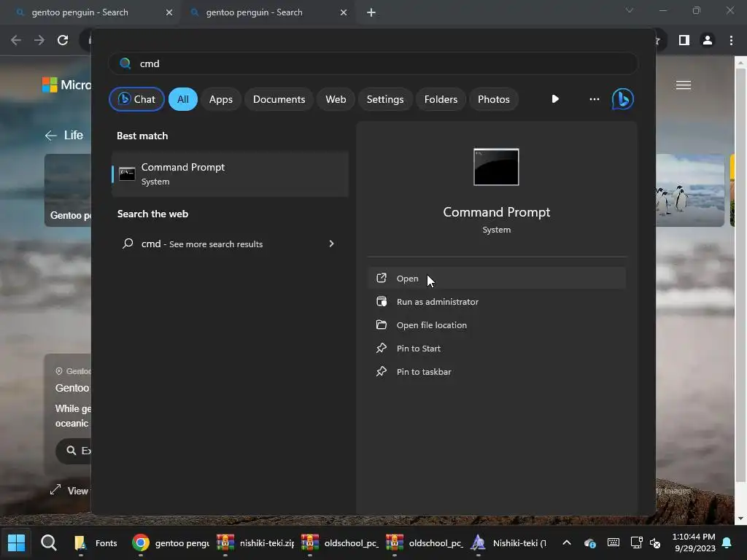
Task: Open 'cmd - See more search results'
Action: (230, 244)
